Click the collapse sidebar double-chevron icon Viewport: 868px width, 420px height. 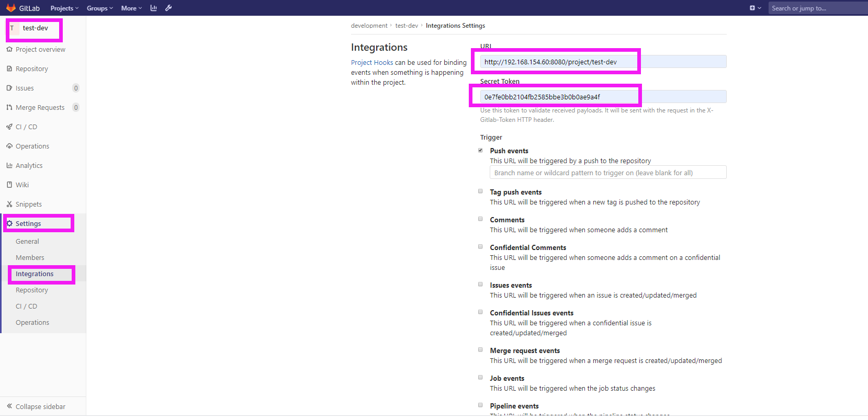[9, 406]
